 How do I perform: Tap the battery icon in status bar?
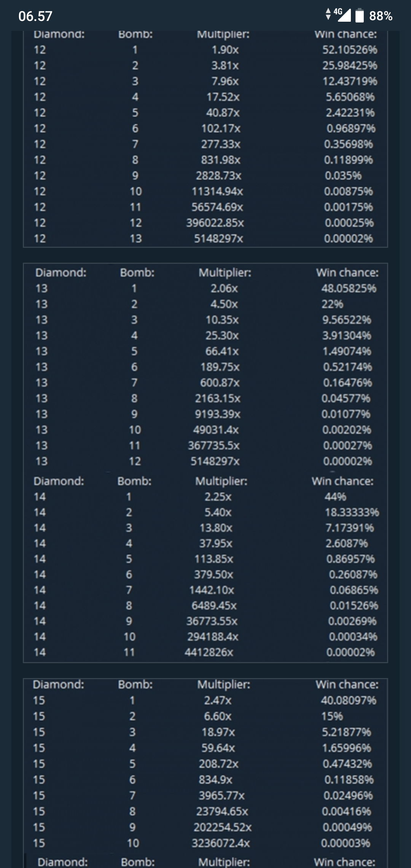(359, 16)
